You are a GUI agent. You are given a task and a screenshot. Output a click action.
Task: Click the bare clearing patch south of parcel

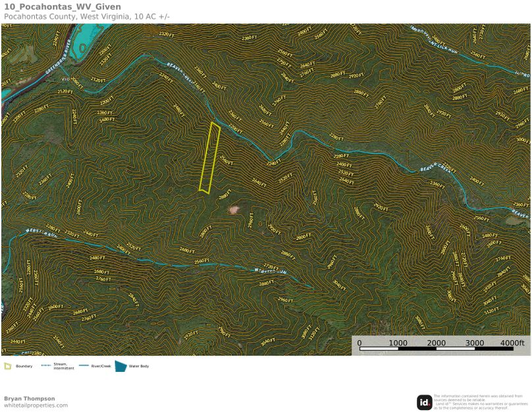[234, 210]
